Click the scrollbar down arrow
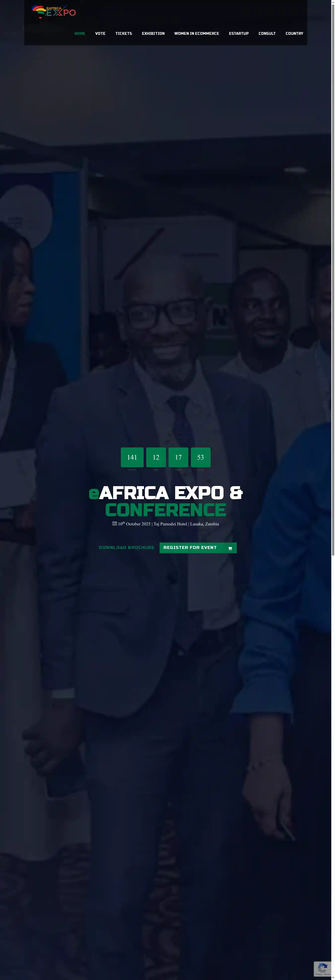 tap(333, 977)
